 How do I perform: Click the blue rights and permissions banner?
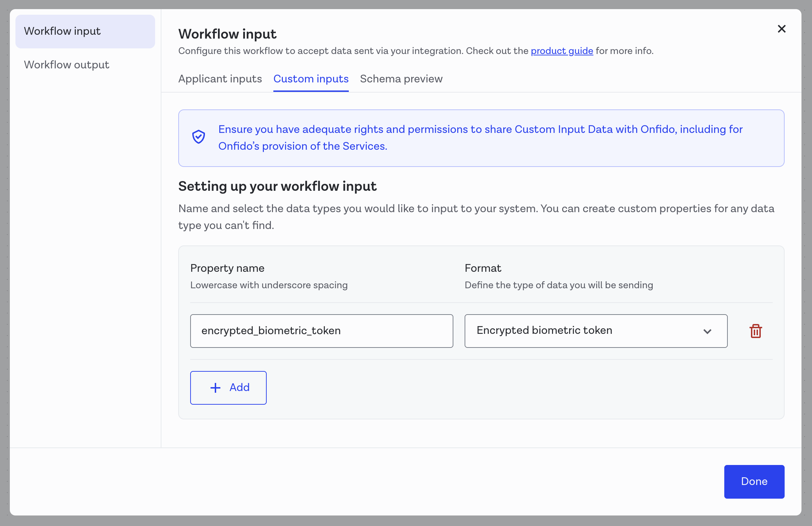pos(481,138)
